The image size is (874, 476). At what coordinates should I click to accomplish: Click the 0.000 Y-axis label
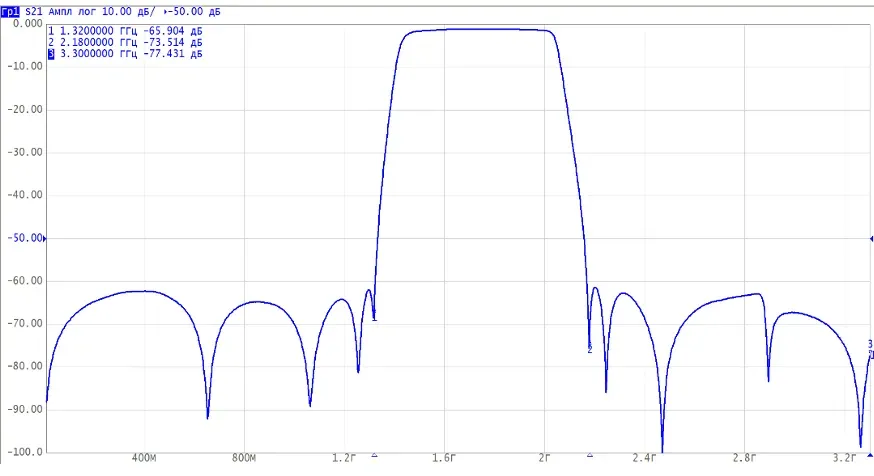28,23
